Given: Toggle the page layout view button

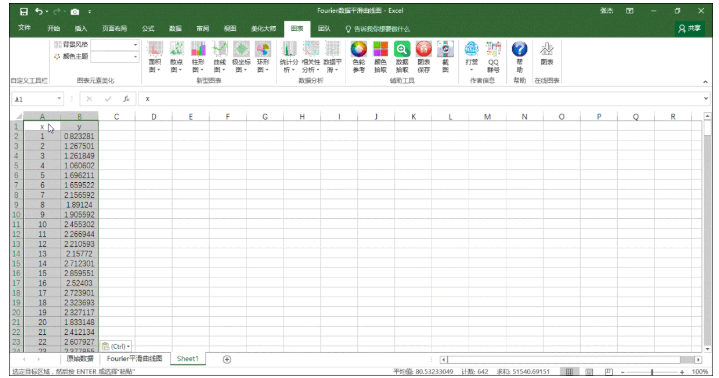Looking at the screenshot, I should coord(589,372).
